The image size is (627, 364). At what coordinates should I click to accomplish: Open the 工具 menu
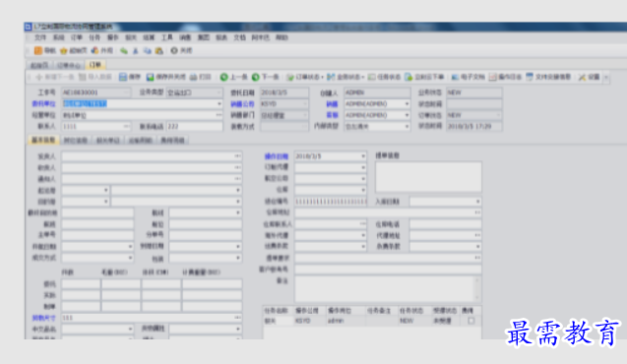click(166, 37)
